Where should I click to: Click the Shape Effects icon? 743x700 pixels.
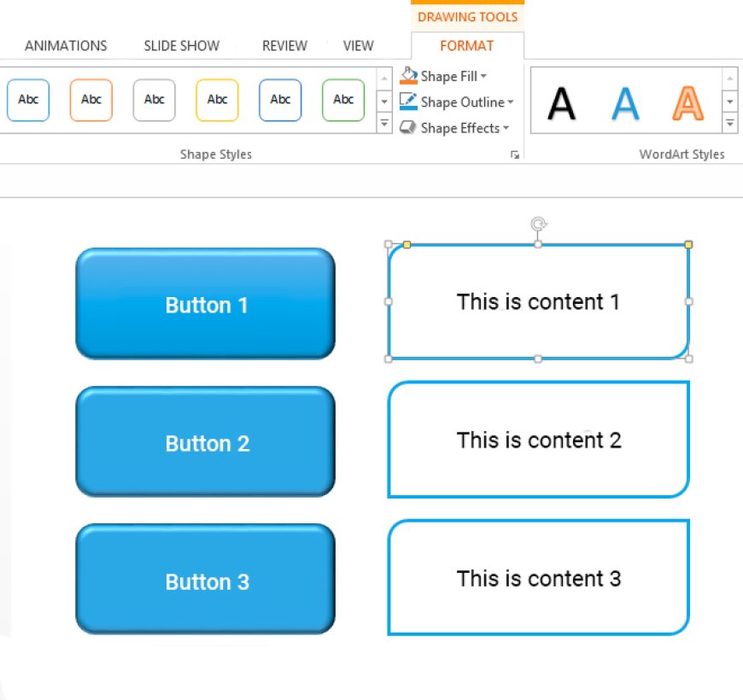point(408,128)
